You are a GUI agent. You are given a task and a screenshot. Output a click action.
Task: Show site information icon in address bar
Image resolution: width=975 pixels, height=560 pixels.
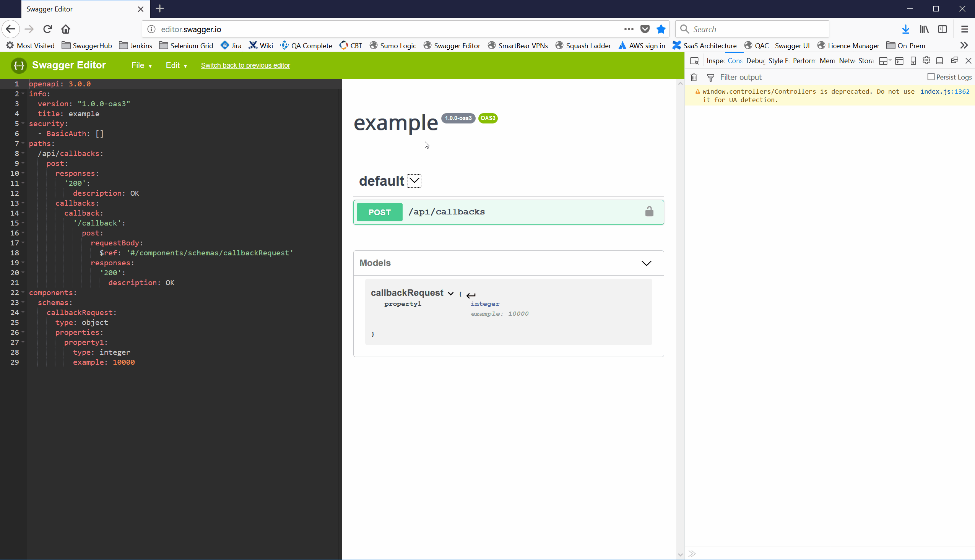pos(151,29)
